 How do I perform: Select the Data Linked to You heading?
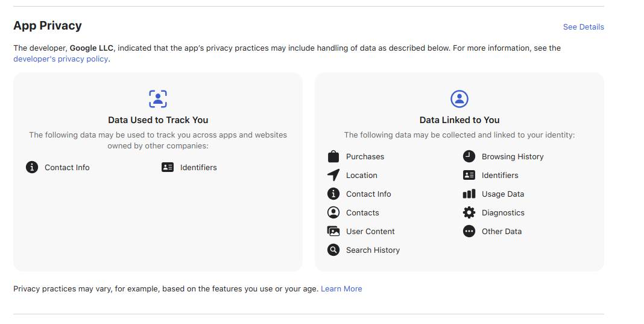click(459, 119)
